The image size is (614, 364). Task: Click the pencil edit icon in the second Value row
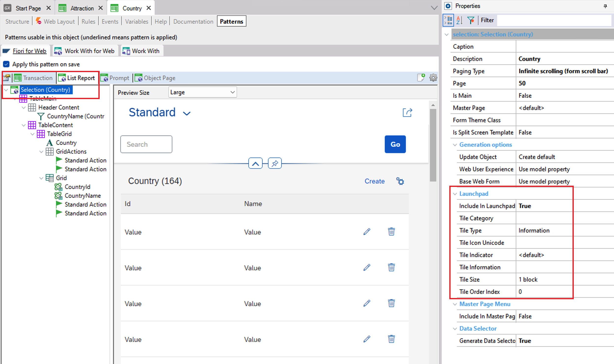point(367,267)
